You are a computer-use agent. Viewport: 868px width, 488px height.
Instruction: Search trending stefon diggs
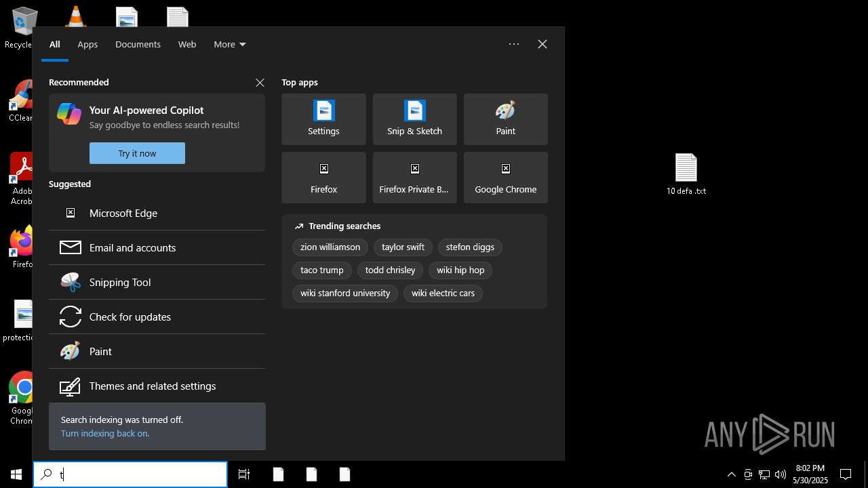tap(470, 247)
